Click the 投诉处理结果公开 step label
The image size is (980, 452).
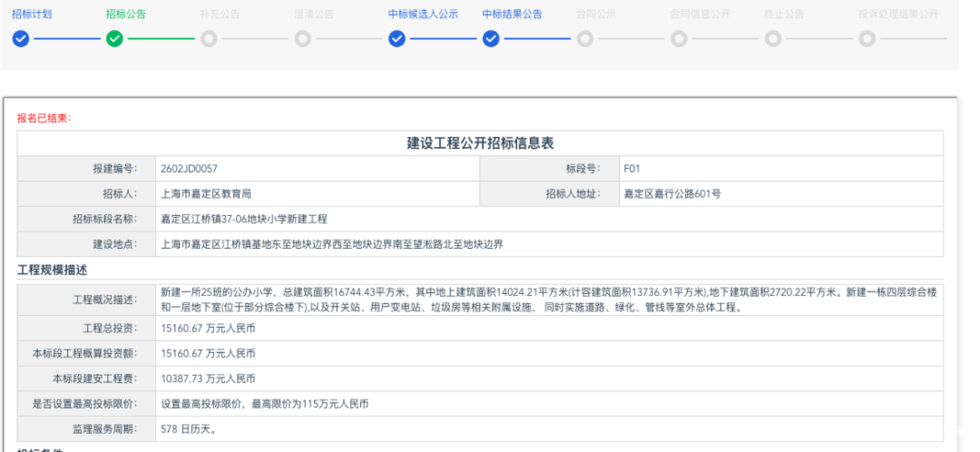pos(898,14)
